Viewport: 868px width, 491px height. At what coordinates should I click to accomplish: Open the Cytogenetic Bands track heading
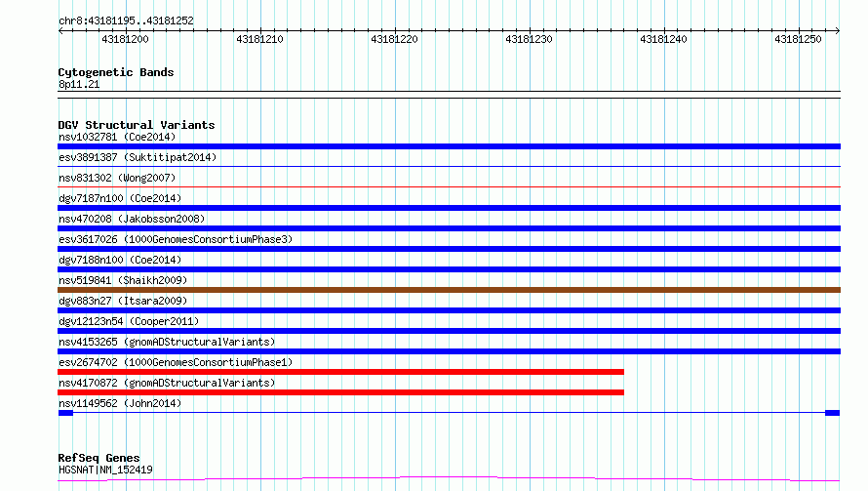[116, 72]
